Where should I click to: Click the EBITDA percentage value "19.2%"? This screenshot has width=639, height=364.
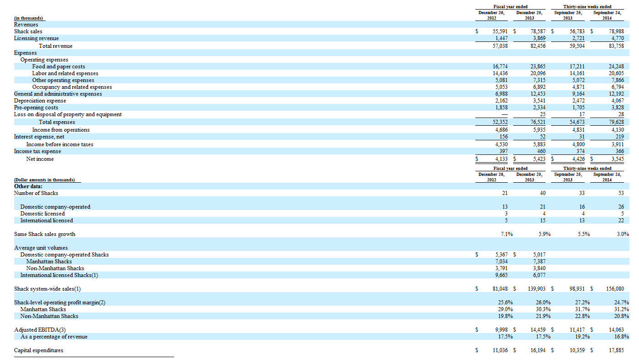[x=582, y=337]
